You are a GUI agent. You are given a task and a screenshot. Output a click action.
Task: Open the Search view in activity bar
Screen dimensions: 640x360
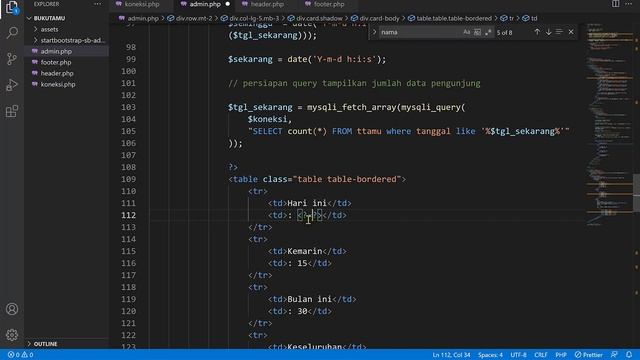click(x=12, y=33)
